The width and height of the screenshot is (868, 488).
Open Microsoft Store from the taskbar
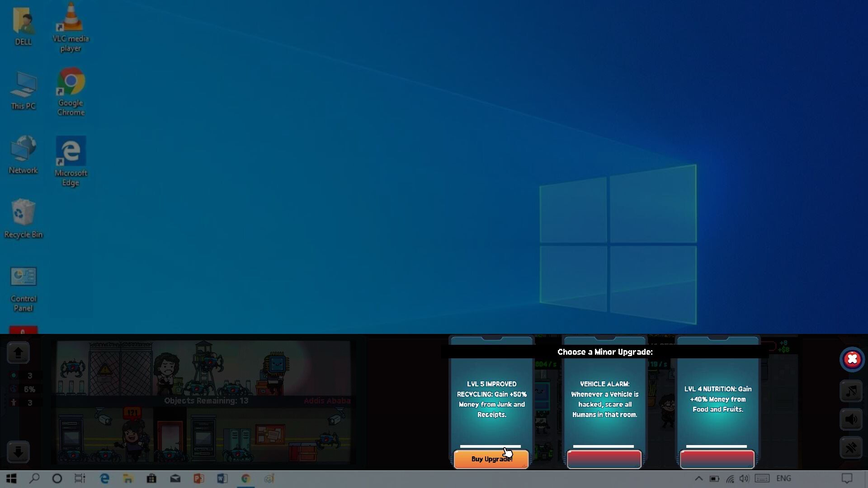pyautogui.click(x=151, y=479)
